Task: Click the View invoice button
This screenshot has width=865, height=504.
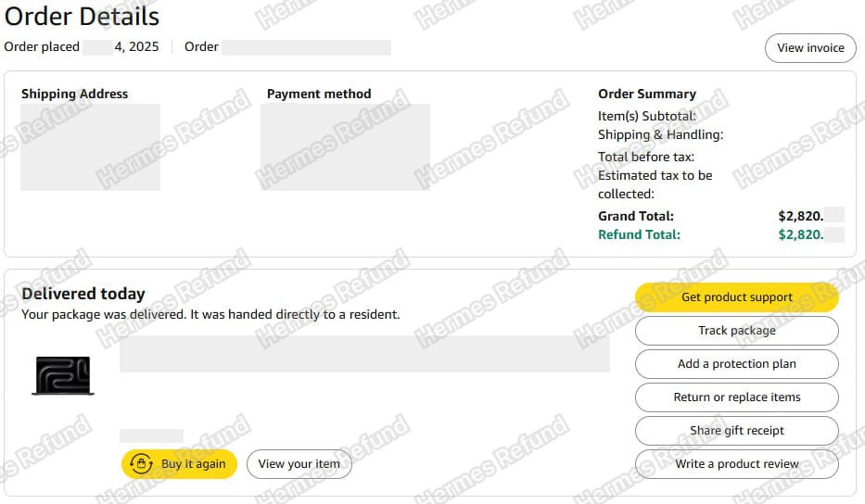Action: click(810, 48)
